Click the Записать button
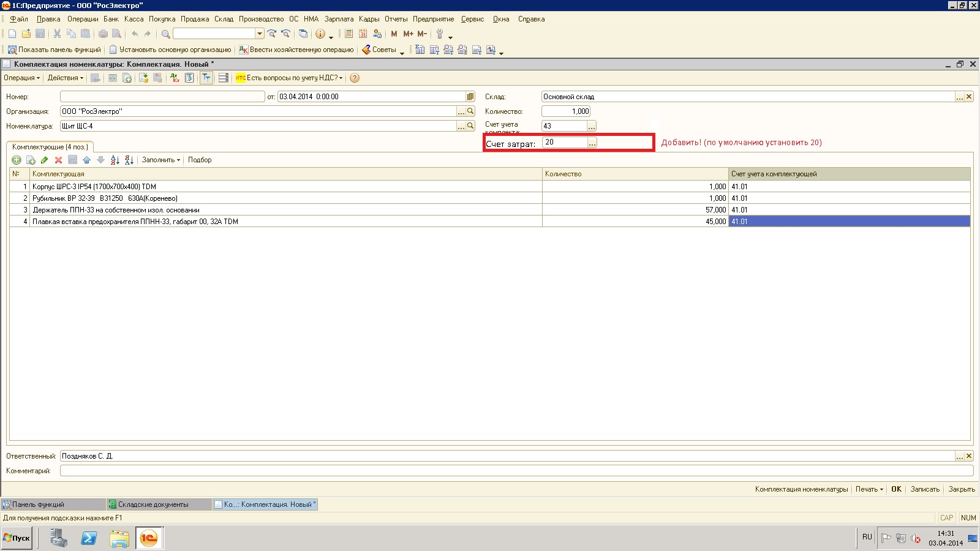 [925, 489]
